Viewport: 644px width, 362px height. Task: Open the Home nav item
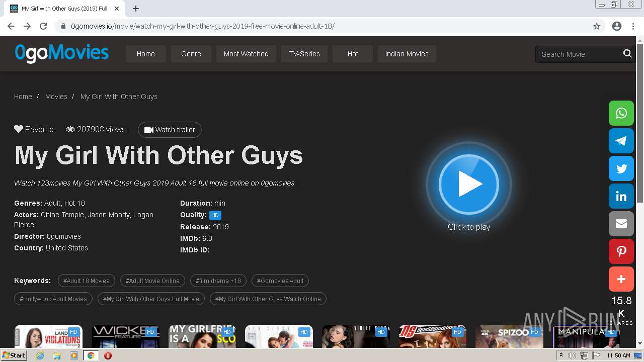point(145,54)
